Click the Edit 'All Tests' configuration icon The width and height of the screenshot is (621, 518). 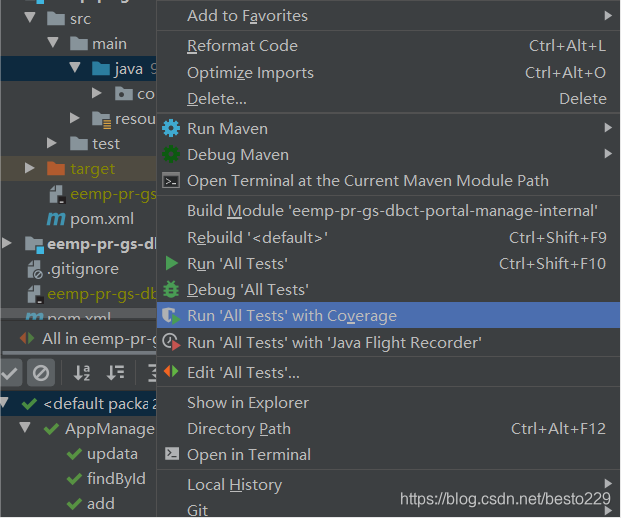(171, 371)
